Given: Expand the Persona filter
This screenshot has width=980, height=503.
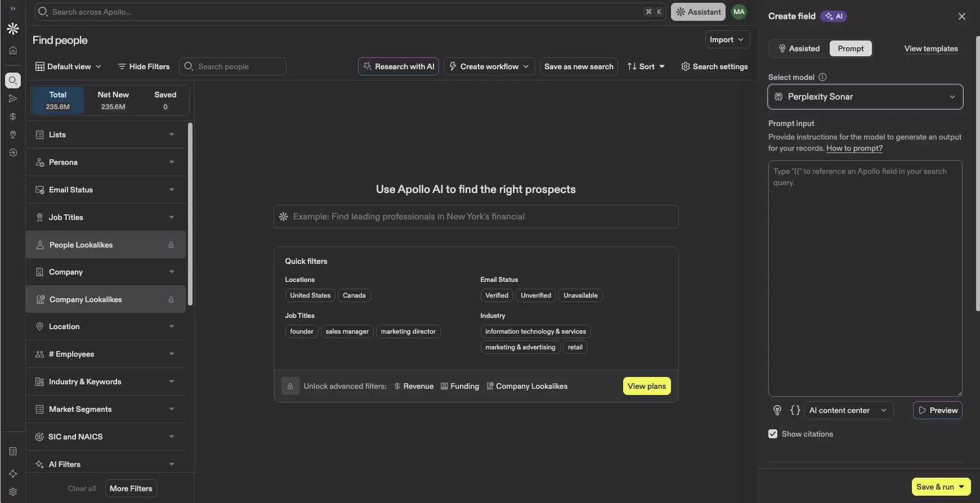Looking at the screenshot, I should (x=106, y=162).
